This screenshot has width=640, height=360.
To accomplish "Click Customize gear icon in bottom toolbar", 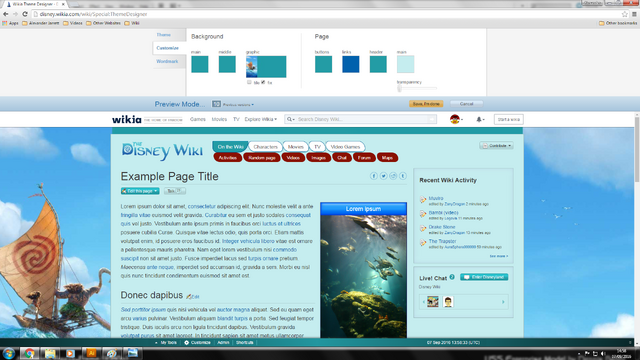I will pos(187,342).
